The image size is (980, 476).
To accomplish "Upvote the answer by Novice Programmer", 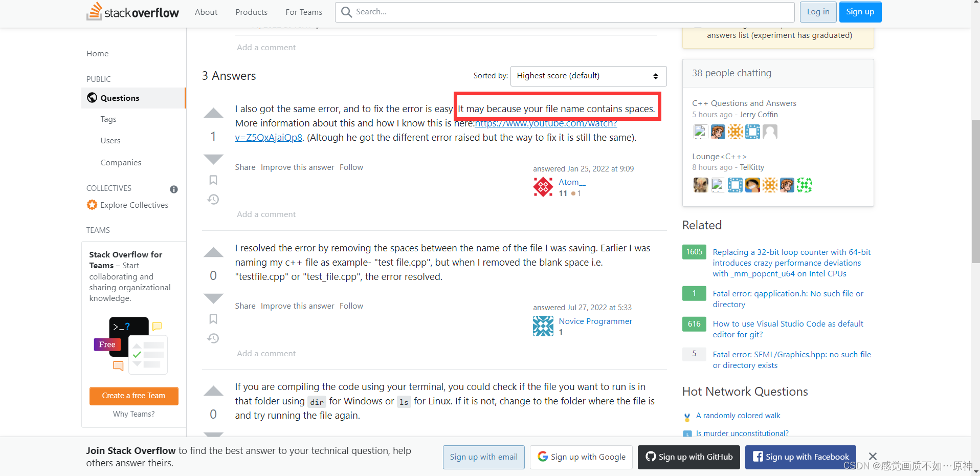I will (x=213, y=252).
